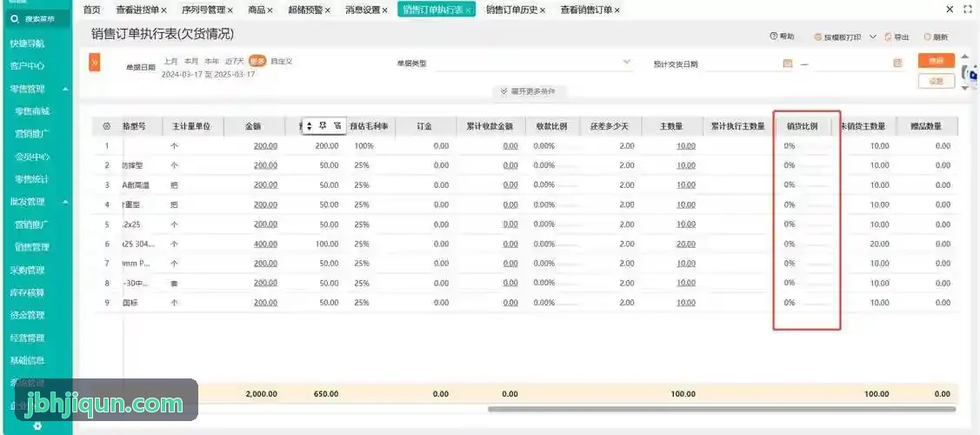This screenshot has height=435, width=980.
Task: Click the 刷新 refresh button
Action: click(936, 37)
